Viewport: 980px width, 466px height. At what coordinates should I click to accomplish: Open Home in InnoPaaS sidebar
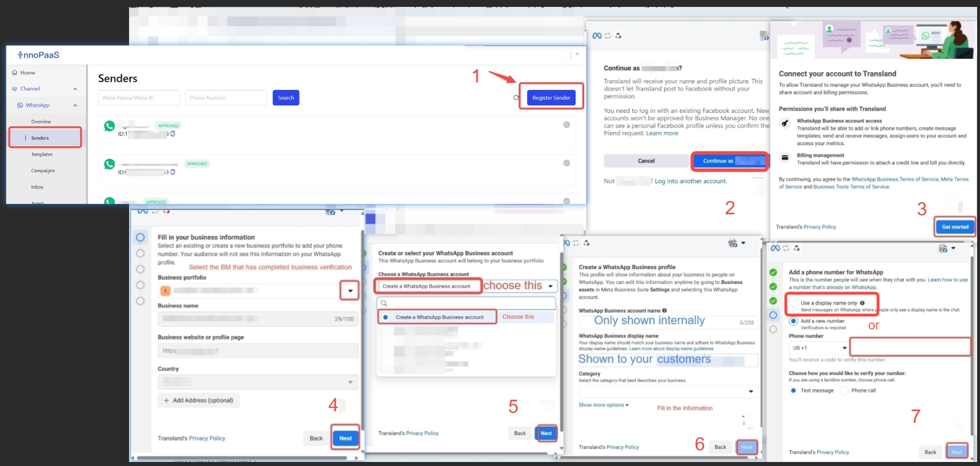pyautogui.click(x=24, y=73)
